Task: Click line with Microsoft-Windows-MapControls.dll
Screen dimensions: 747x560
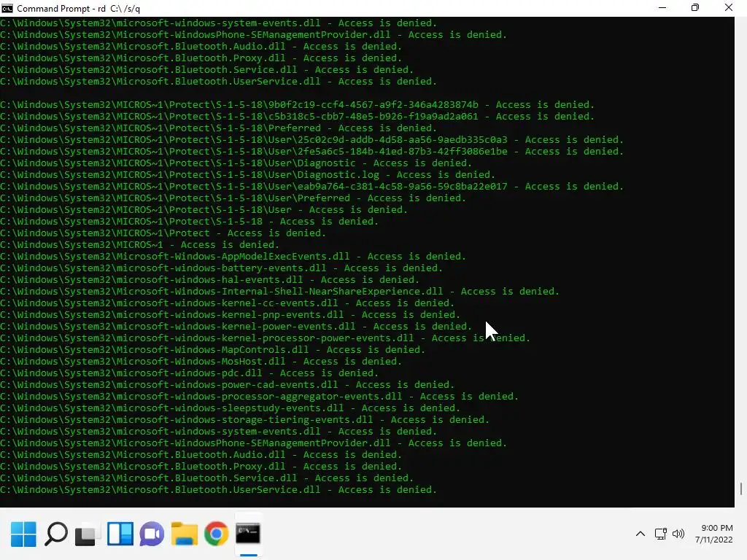Action: pos(212,349)
